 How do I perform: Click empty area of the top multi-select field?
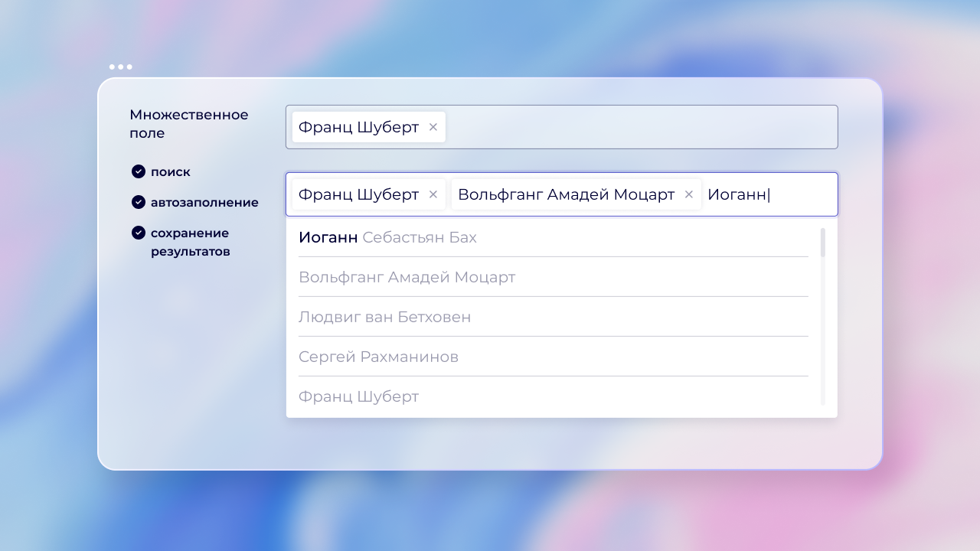pos(642,127)
